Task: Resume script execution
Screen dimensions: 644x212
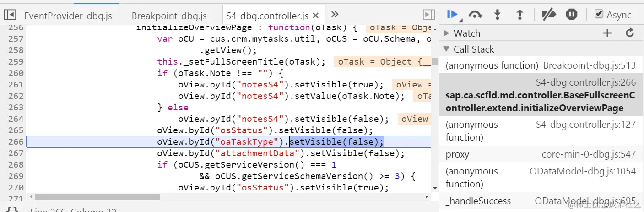Action: click(x=453, y=15)
